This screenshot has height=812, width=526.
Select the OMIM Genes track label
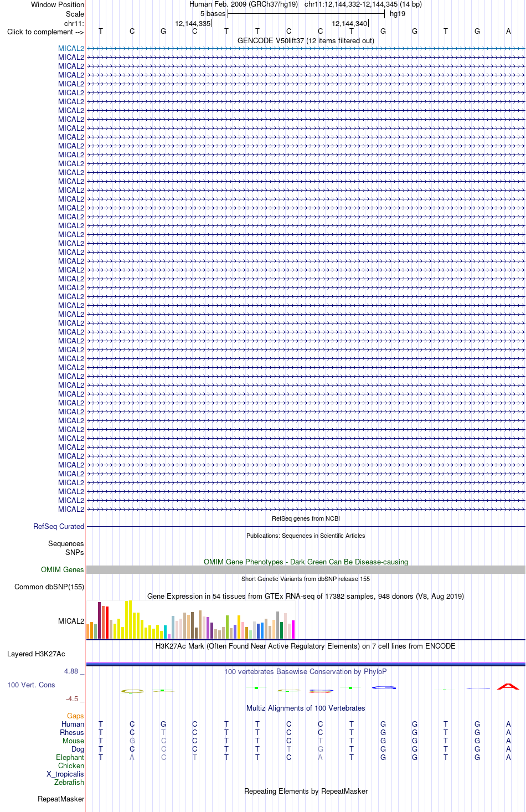(x=63, y=569)
